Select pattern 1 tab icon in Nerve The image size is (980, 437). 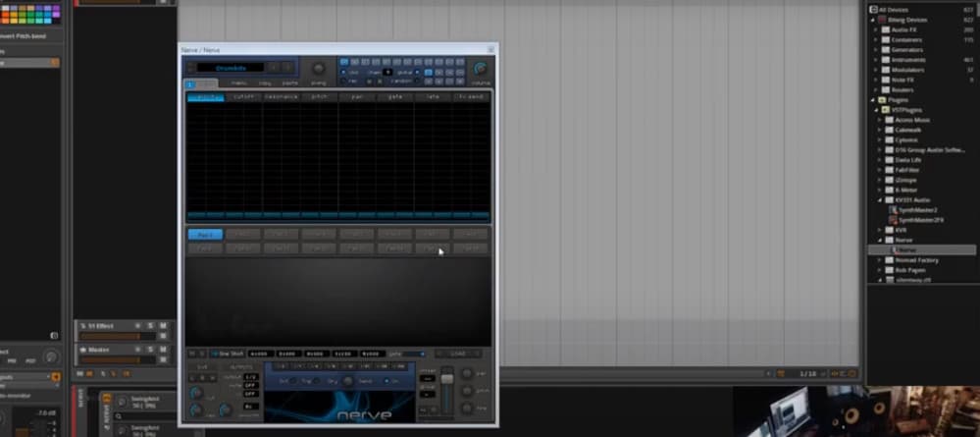pos(190,83)
